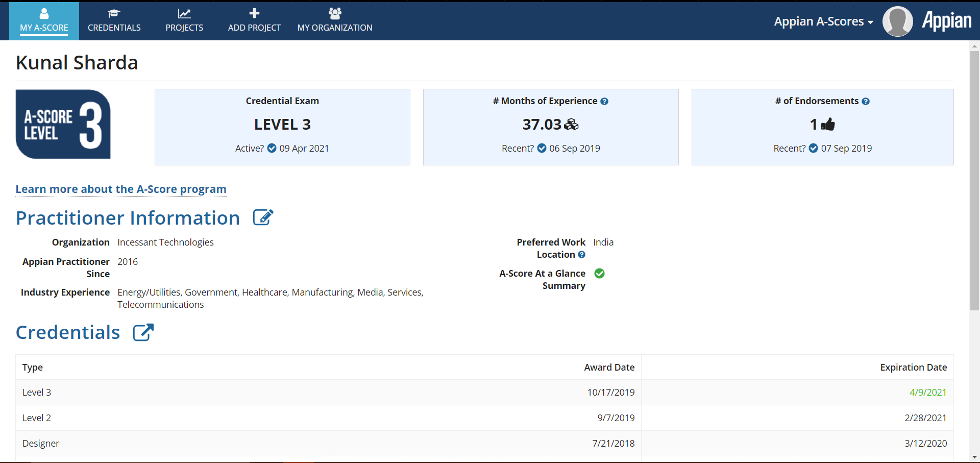Click the Months of Experience help icon

[x=604, y=101]
